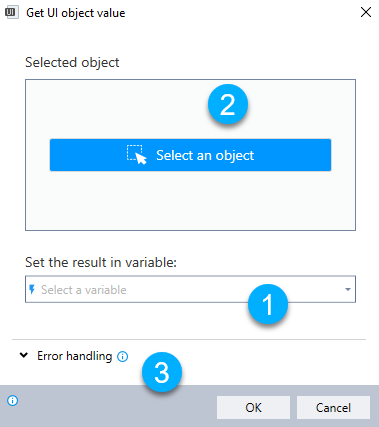Viewport: 379px width, 427px height.
Task: Click the UI app icon in title bar
Action: 12,12
